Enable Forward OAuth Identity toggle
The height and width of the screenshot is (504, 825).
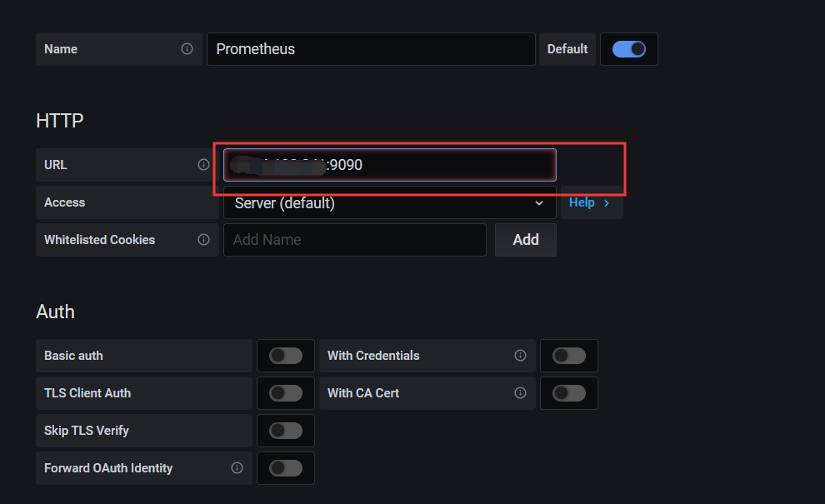tap(286, 468)
